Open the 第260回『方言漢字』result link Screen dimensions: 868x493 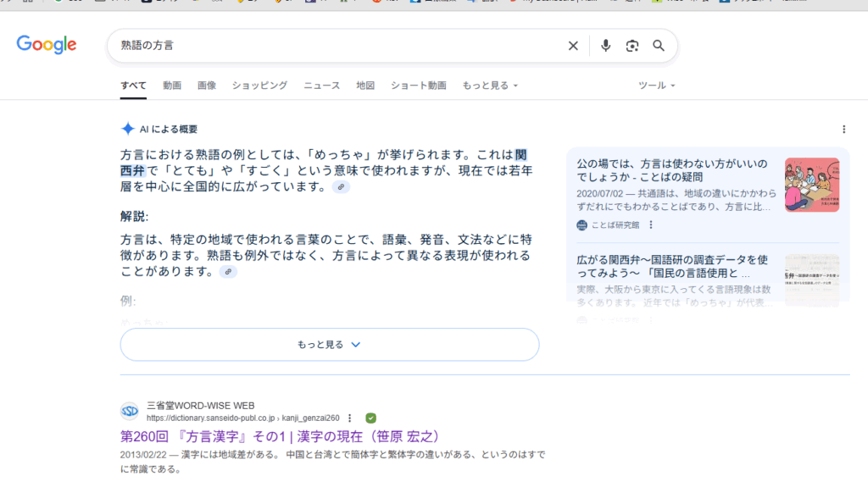[x=280, y=437]
